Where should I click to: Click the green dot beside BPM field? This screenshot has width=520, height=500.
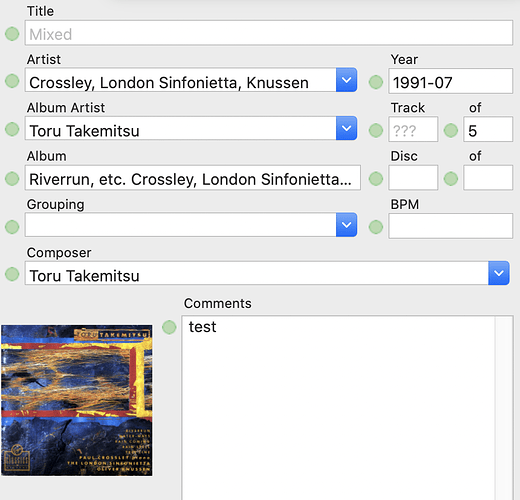click(376, 227)
